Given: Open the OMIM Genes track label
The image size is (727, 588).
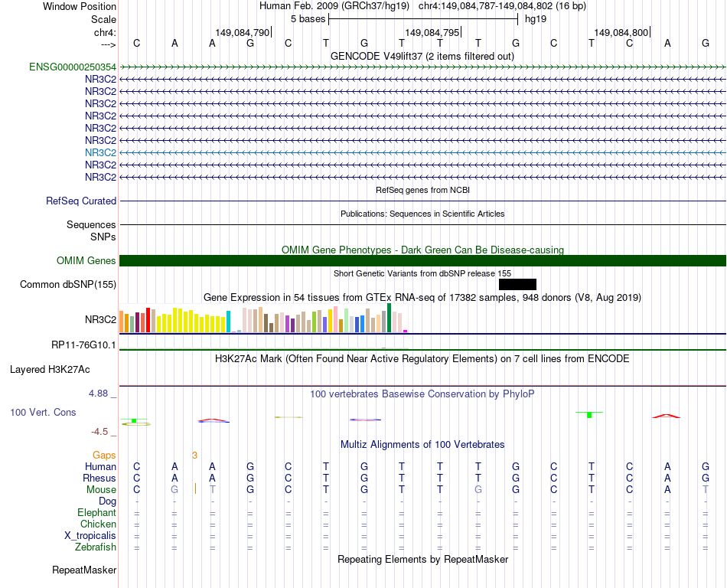Looking at the screenshot, I should [x=86, y=260].
